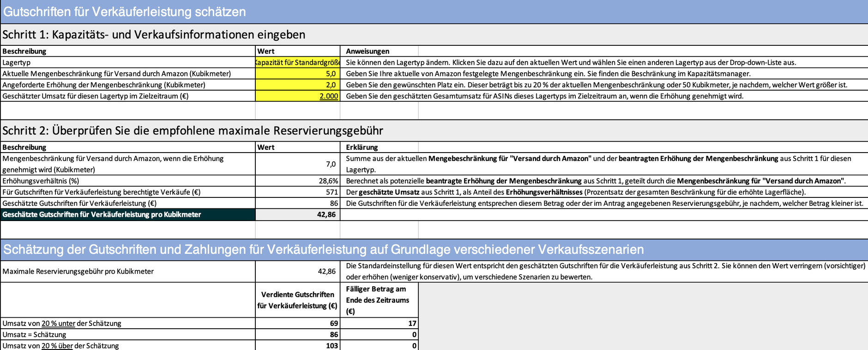868x350 pixels.
Task: Select 'Verdiente Gutschriften für Verkäuferleistung (€)' header
Action: click(x=298, y=300)
